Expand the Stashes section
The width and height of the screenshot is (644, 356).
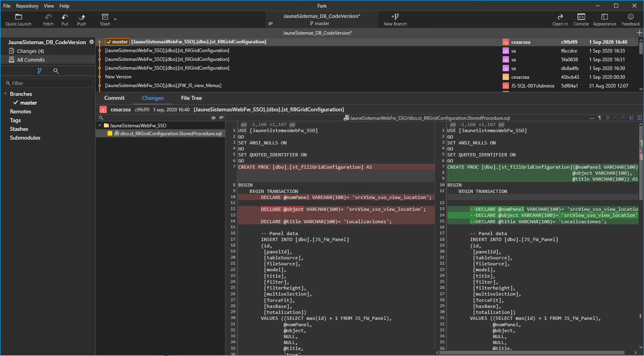click(x=19, y=129)
